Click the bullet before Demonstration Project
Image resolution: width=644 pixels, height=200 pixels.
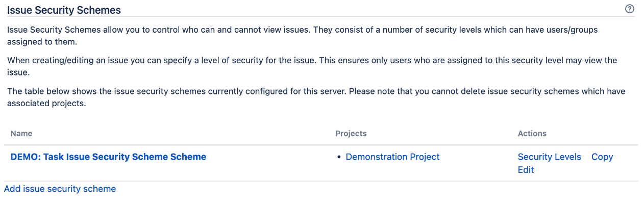pos(339,157)
